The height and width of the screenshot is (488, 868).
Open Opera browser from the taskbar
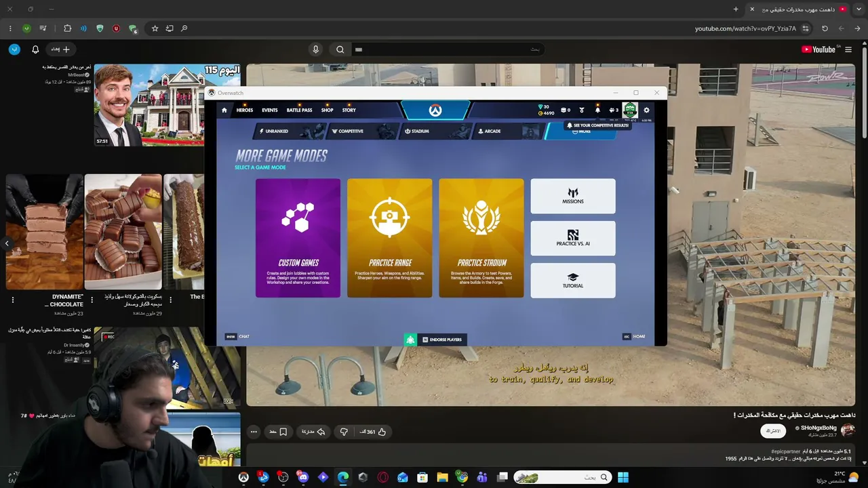(x=382, y=477)
